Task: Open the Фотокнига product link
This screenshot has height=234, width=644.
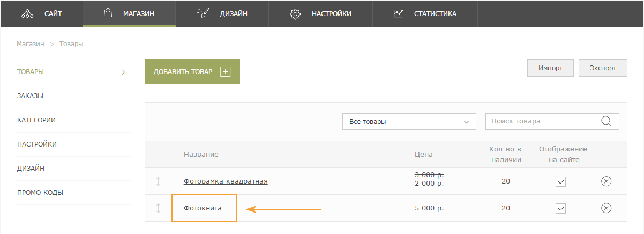Action: click(x=203, y=208)
